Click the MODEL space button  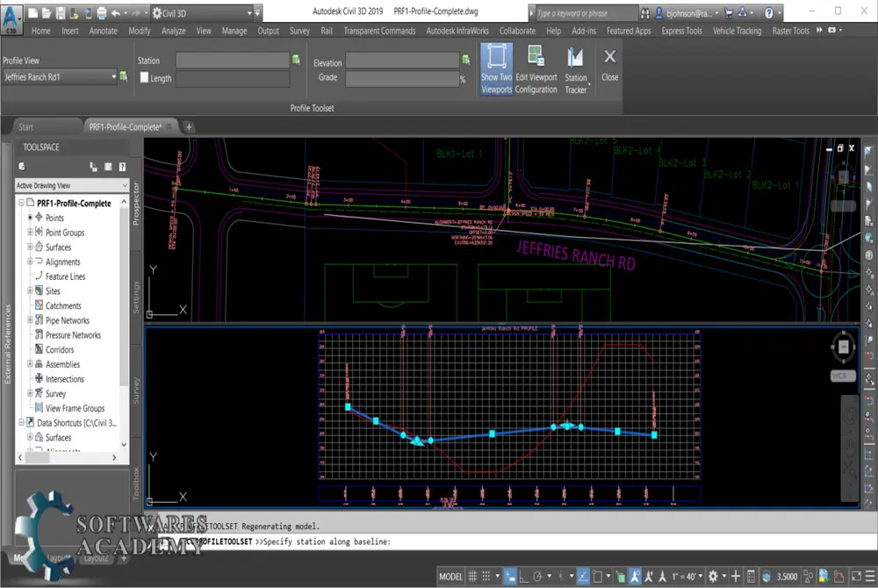click(x=450, y=577)
